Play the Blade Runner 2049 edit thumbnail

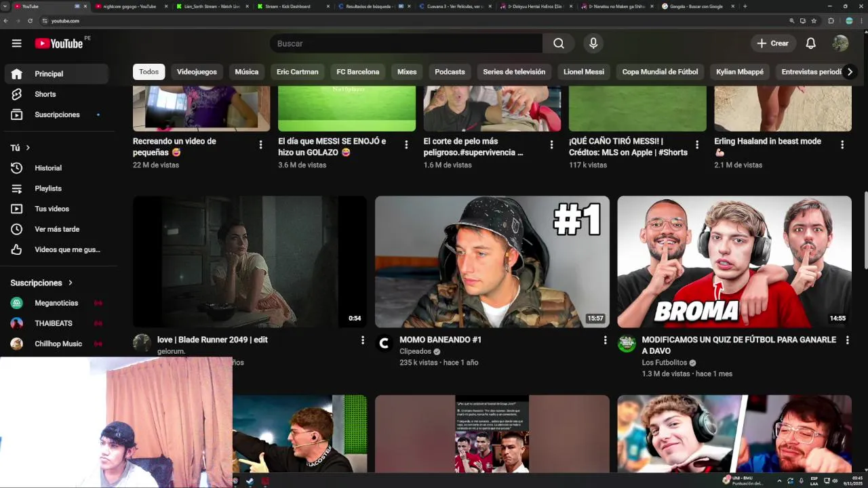pos(250,262)
